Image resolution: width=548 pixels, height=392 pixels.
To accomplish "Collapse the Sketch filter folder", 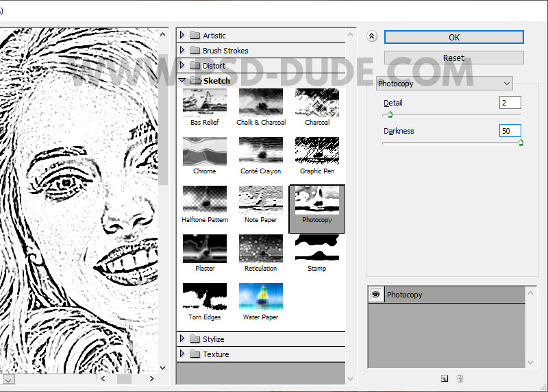I will (x=182, y=80).
